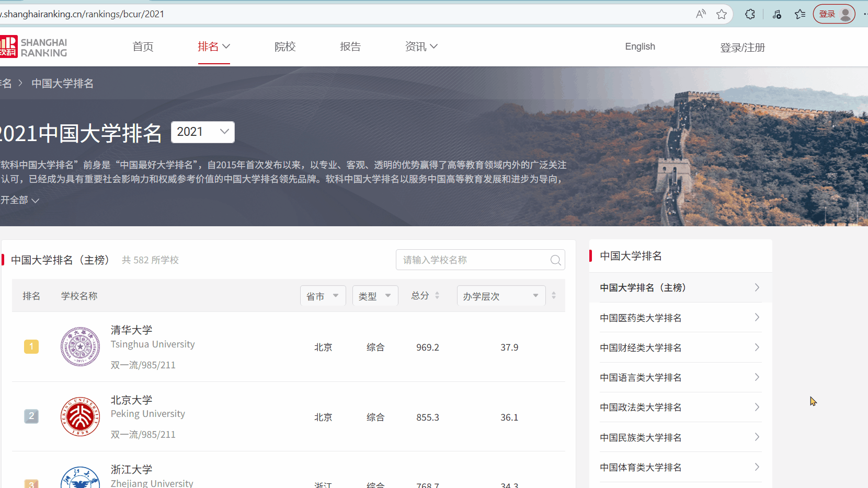Click 双一流/985/211 tag under Tsinghua

[143, 365]
